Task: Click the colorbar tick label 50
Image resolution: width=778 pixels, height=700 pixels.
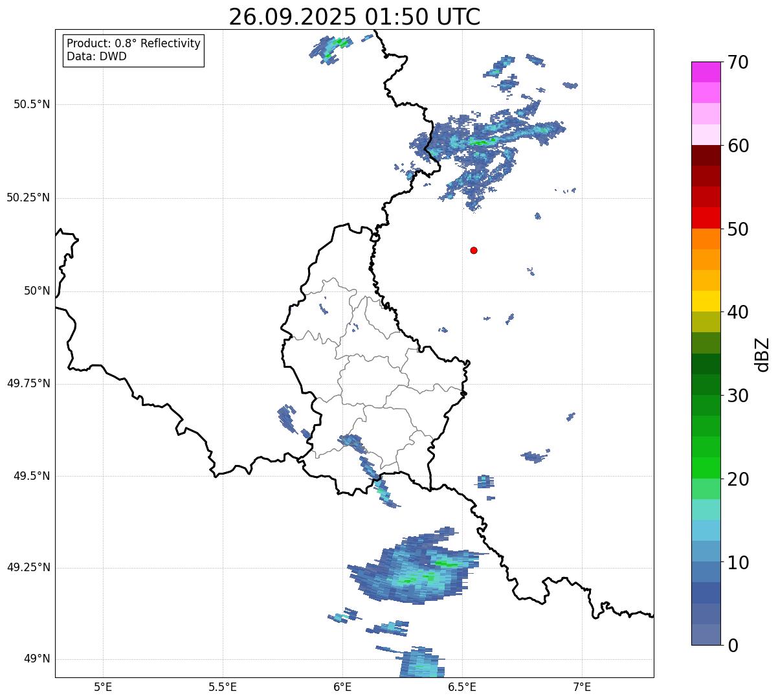Action: point(738,229)
